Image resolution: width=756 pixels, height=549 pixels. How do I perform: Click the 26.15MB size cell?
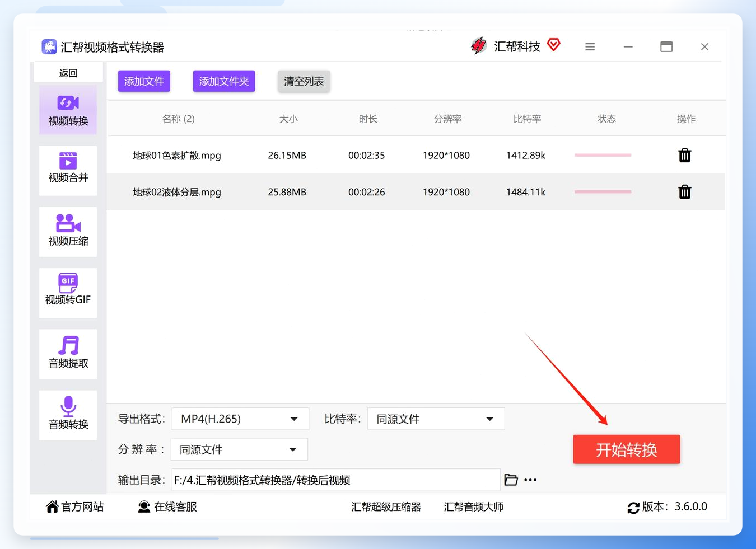pos(287,155)
